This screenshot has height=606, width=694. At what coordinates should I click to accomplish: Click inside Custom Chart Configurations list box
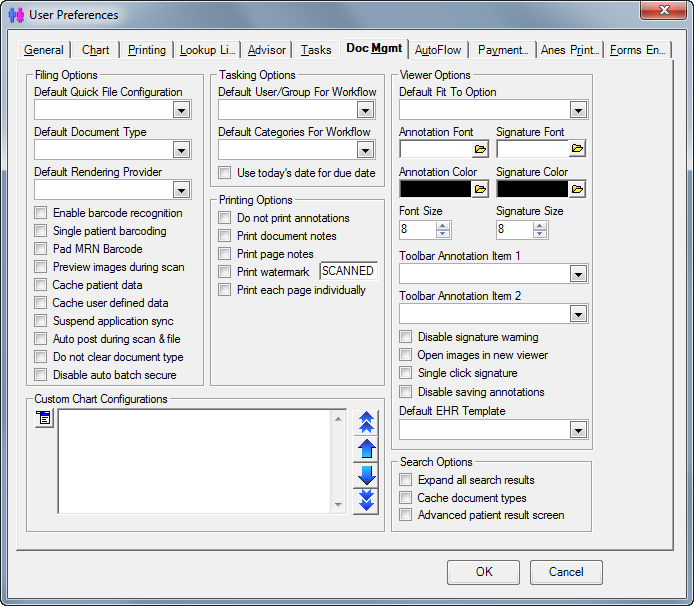195,461
